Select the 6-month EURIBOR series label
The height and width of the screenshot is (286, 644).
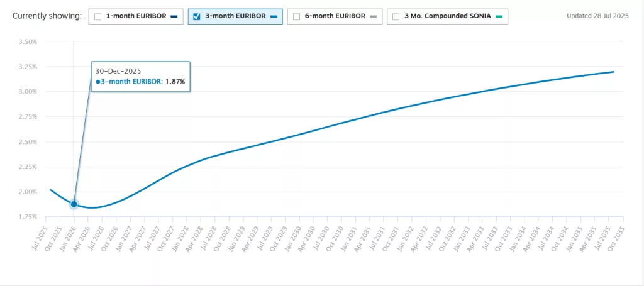333,17
